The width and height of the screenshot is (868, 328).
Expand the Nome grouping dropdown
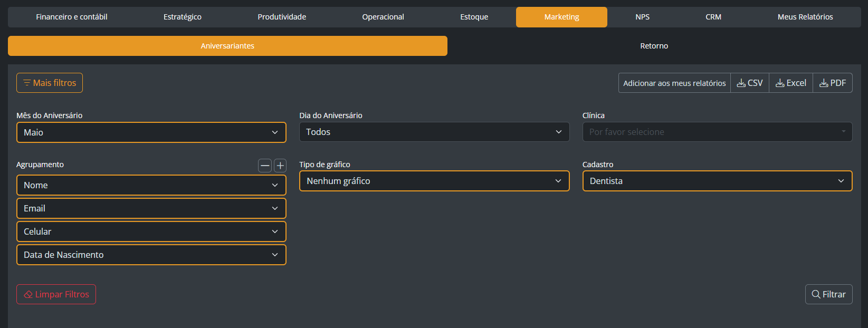coord(151,185)
